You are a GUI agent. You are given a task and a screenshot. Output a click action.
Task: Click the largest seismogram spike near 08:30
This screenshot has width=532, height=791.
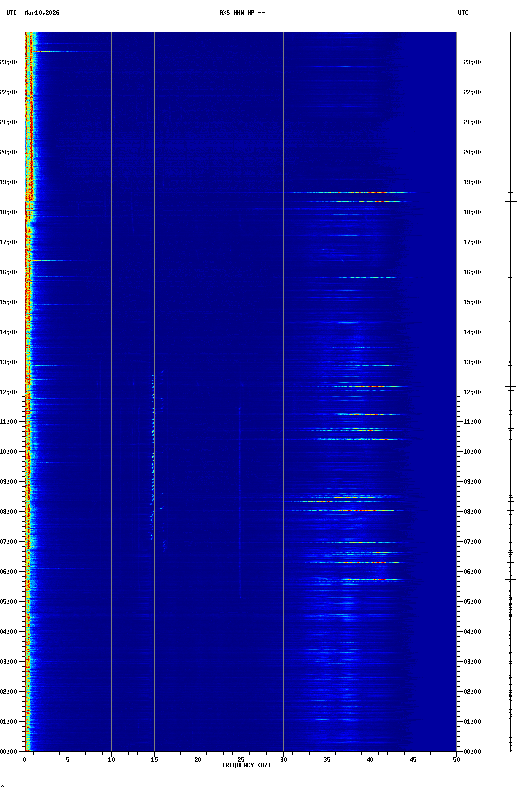[510, 498]
